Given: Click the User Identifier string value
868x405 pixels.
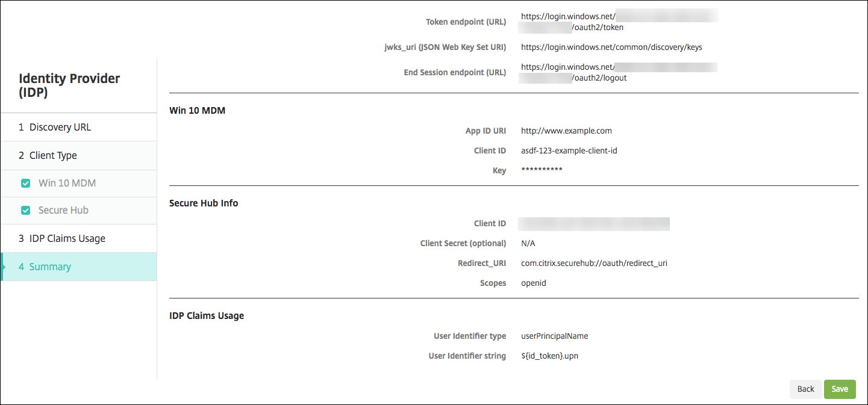Looking at the screenshot, I should pos(549,356).
